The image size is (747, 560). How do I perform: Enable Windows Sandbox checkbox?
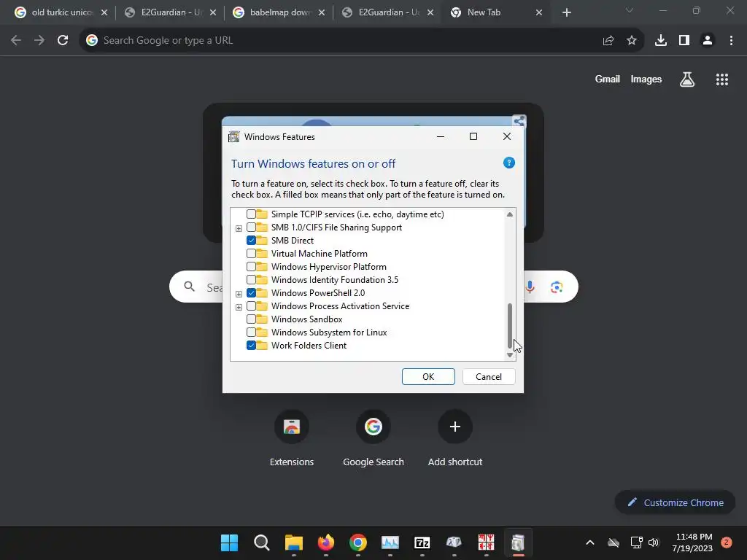(251, 319)
